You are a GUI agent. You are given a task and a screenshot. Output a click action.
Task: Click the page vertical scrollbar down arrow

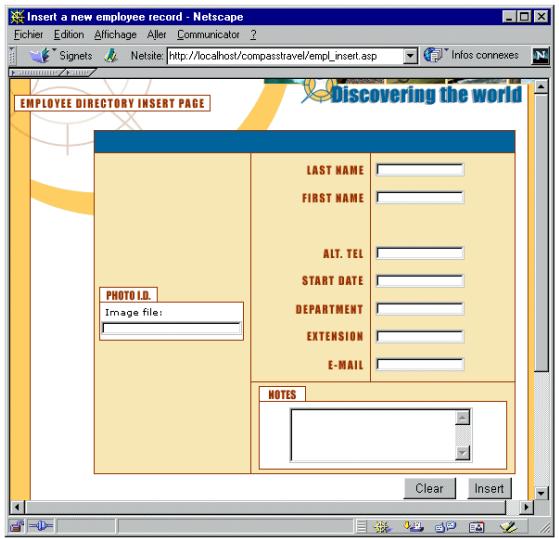tap(541, 493)
